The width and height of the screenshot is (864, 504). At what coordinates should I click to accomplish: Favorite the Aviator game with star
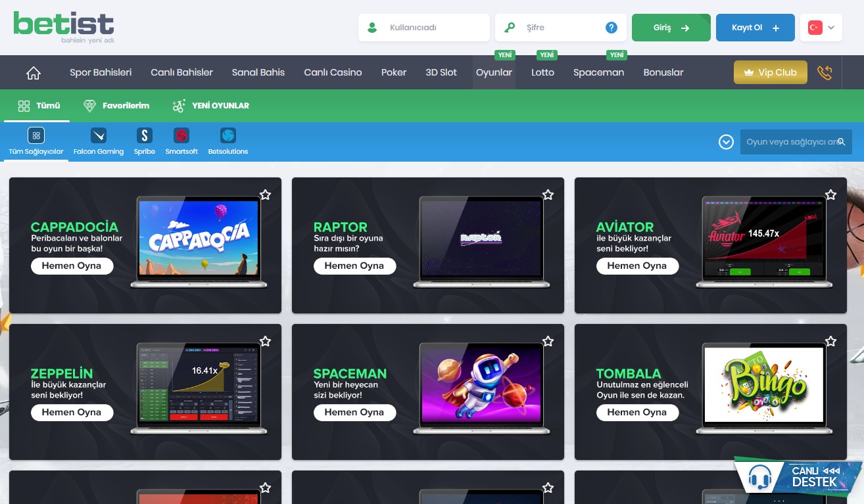pos(830,195)
